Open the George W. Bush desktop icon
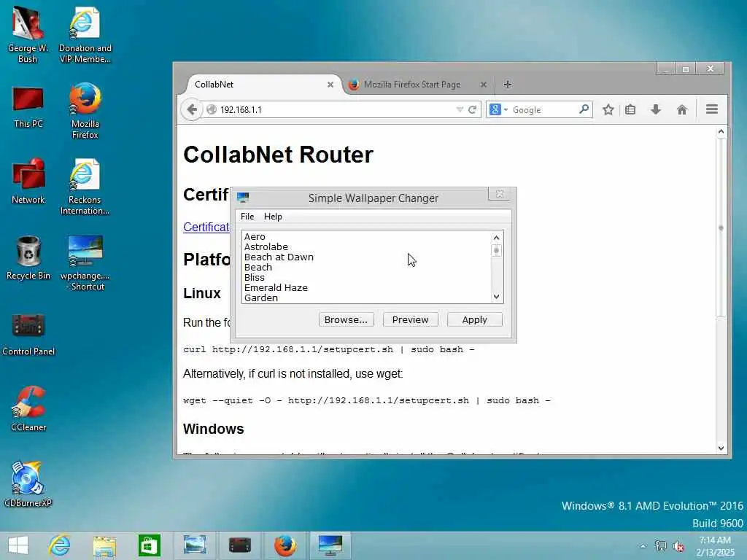The image size is (747, 560). pos(28,35)
